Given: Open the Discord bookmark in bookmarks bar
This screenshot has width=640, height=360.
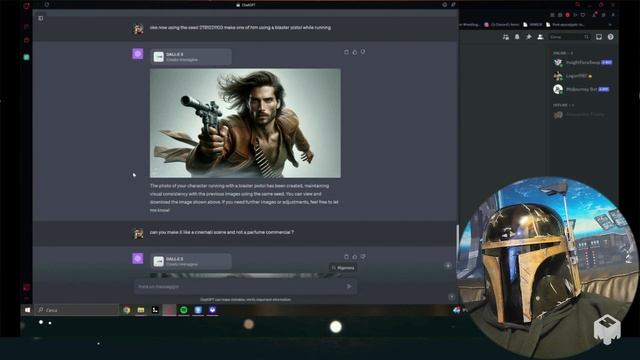Looking at the screenshot, I should [502, 24].
